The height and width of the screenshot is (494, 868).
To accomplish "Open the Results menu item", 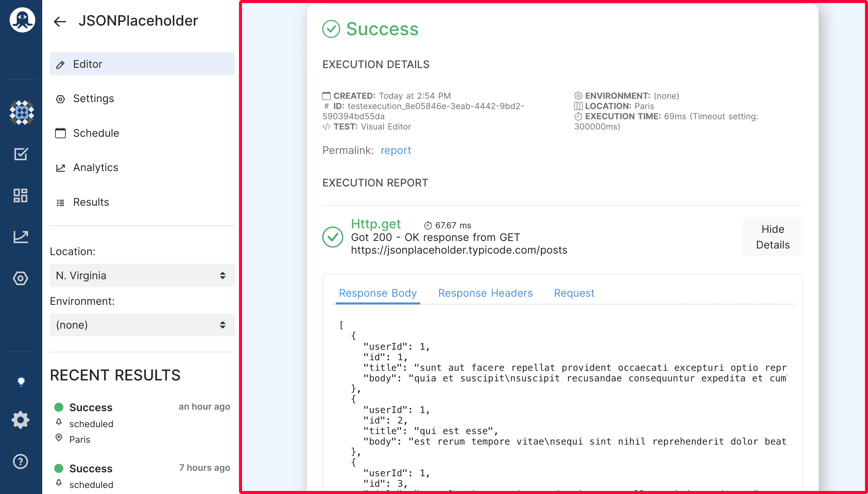I will [142, 202].
